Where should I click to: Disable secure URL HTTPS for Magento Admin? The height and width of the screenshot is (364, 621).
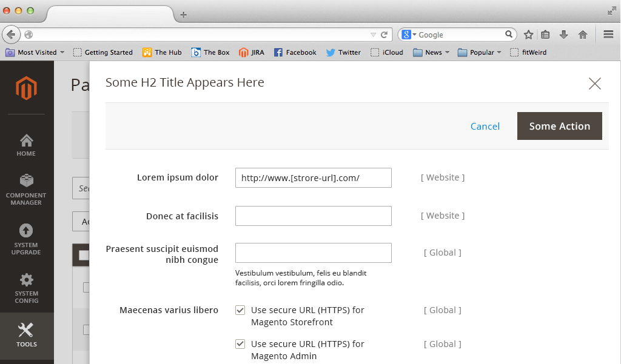click(x=240, y=343)
